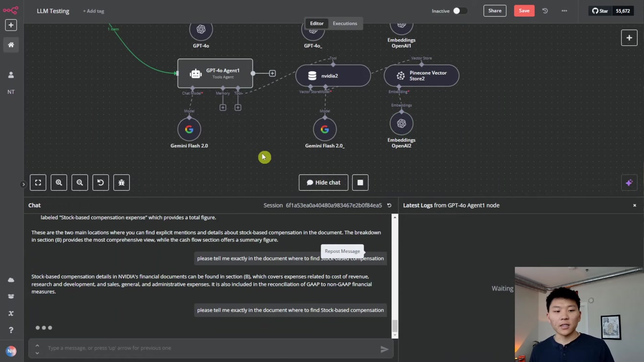The width and height of the screenshot is (644, 362).
Task: Click the Share button
Action: (495, 11)
